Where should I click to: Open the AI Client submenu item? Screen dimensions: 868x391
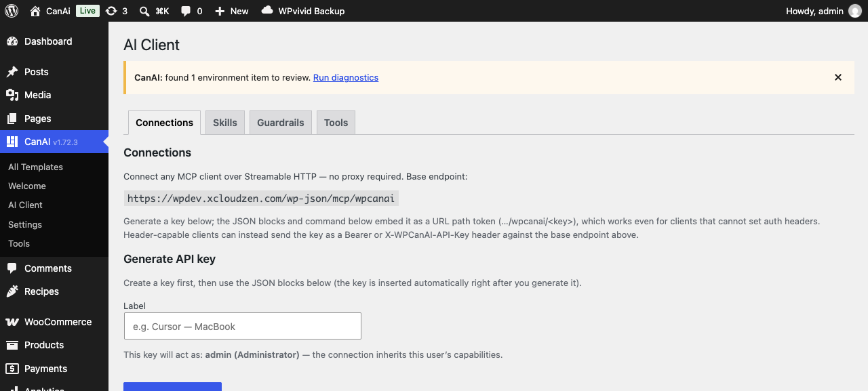coord(25,205)
